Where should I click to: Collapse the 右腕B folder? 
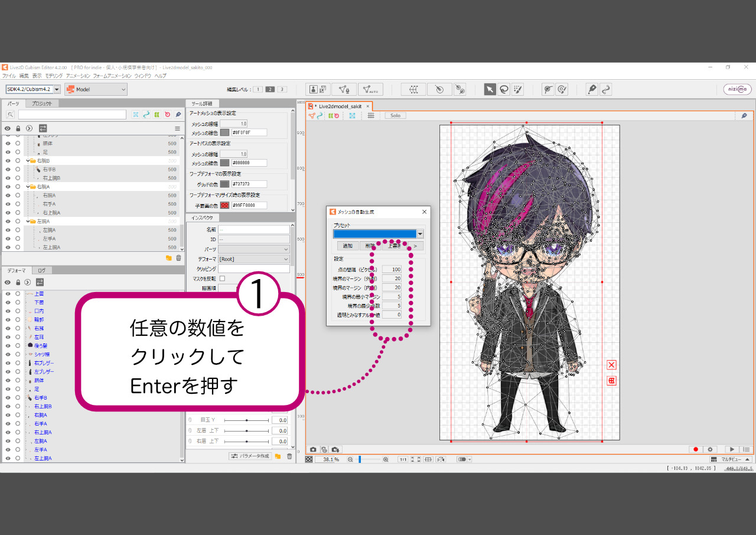coord(27,161)
